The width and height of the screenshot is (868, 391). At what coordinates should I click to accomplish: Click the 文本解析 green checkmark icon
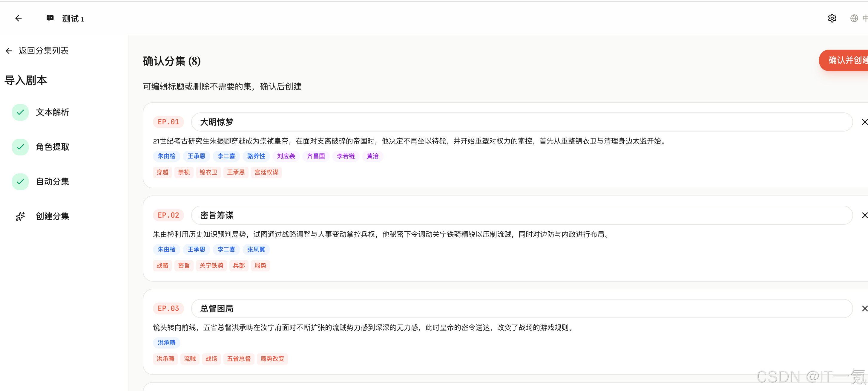click(x=20, y=112)
